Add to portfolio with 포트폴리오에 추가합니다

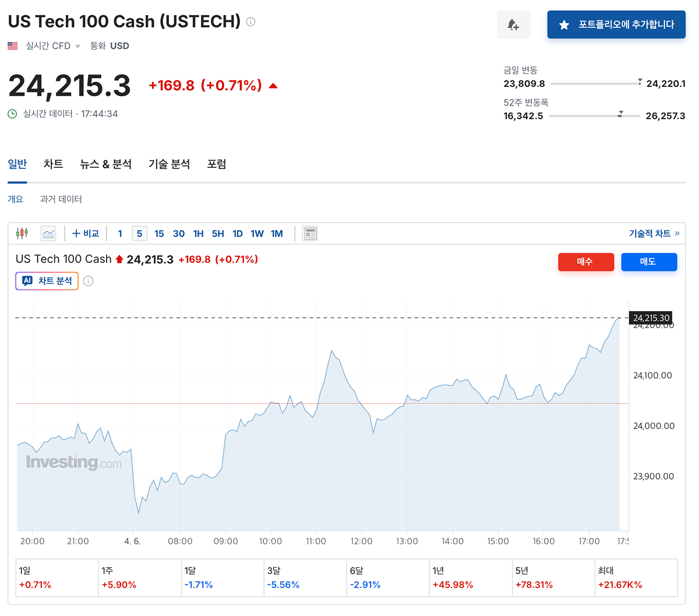tap(616, 24)
